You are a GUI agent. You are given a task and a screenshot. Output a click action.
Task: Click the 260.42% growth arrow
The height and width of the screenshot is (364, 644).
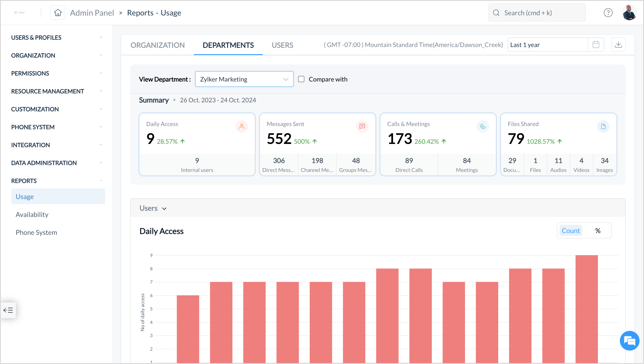point(444,141)
